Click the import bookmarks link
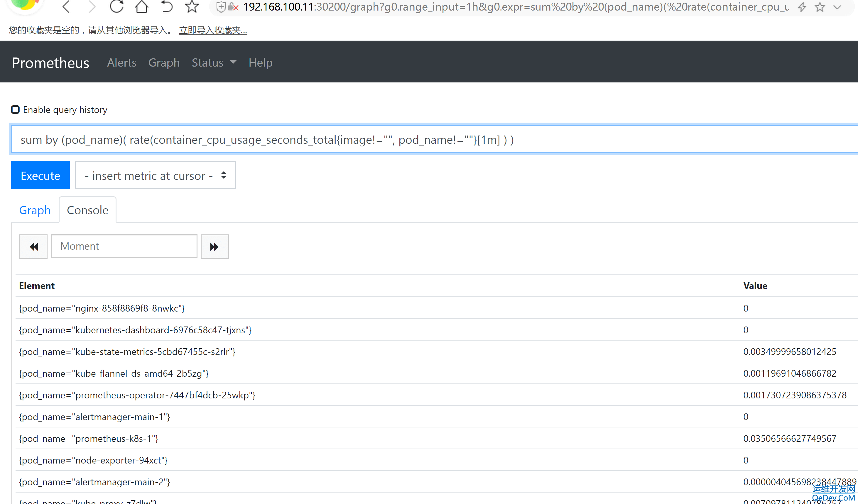858x504 pixels. [x=213, y=30]
